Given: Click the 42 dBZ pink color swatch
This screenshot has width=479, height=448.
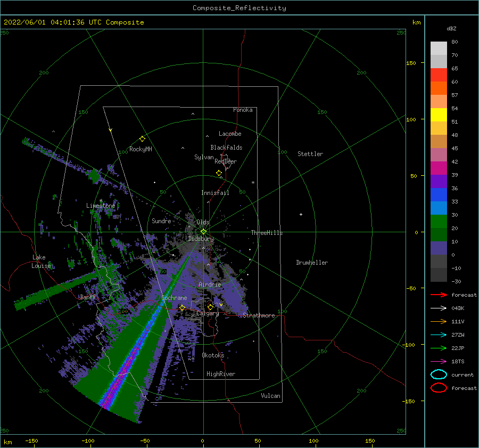Looking at the screenshot, I should tap(439, 154).
